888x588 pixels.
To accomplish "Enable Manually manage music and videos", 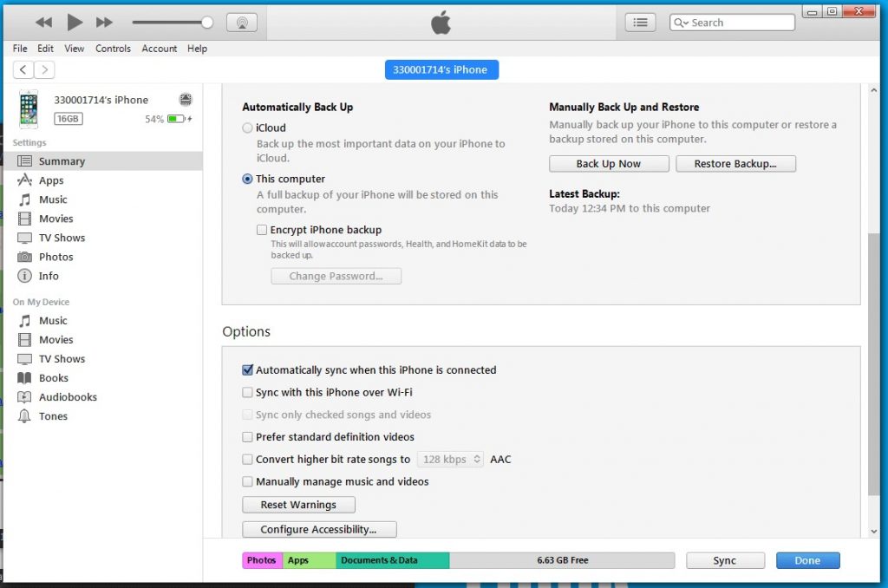I will [x=247, y=482].
